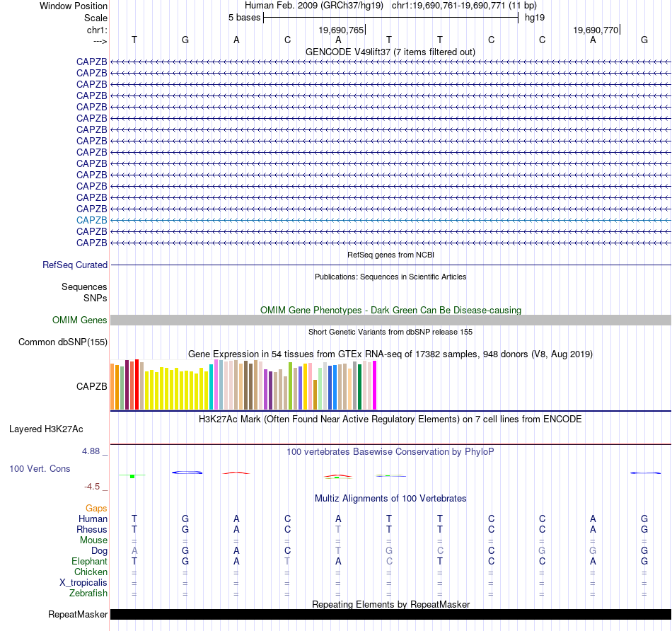This screenshot has height=631, width=672.
Task: Click the green PhyloP marker under first T
Action: 132,476
